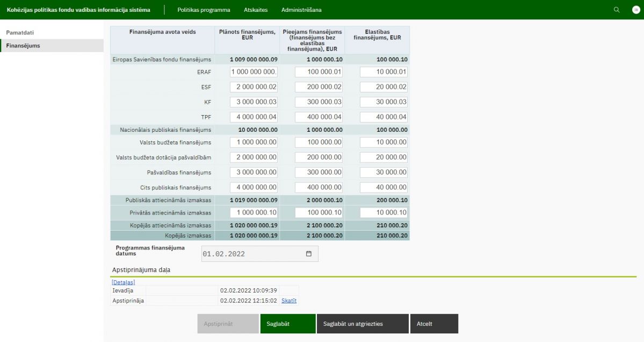
Task: Open the calendar picker in date field
Action: point(308,254)
